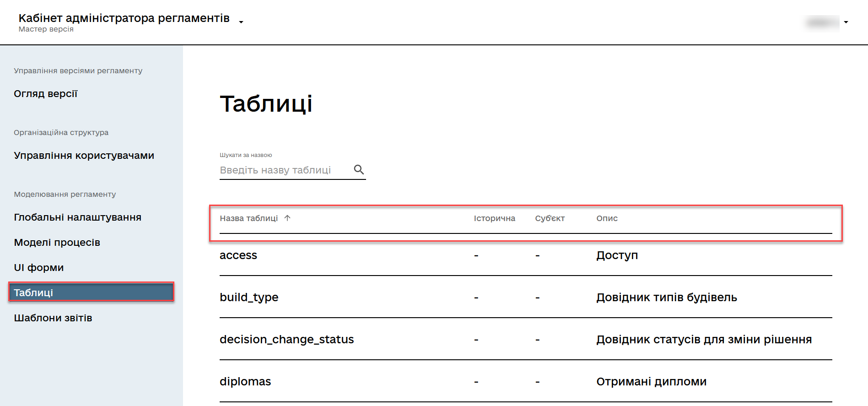This screenshot has height=406, width=868.
Task: Sort by Назва таблиці column header
Action: click(249, 218)
